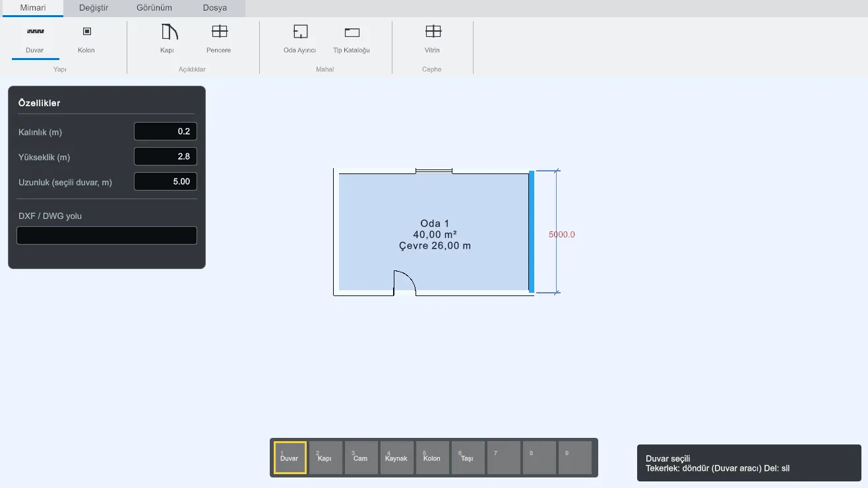Click the window on the top wall
The height and width of the screenshot is (488, 868).
pyautogui.click(x=434, y=171)
